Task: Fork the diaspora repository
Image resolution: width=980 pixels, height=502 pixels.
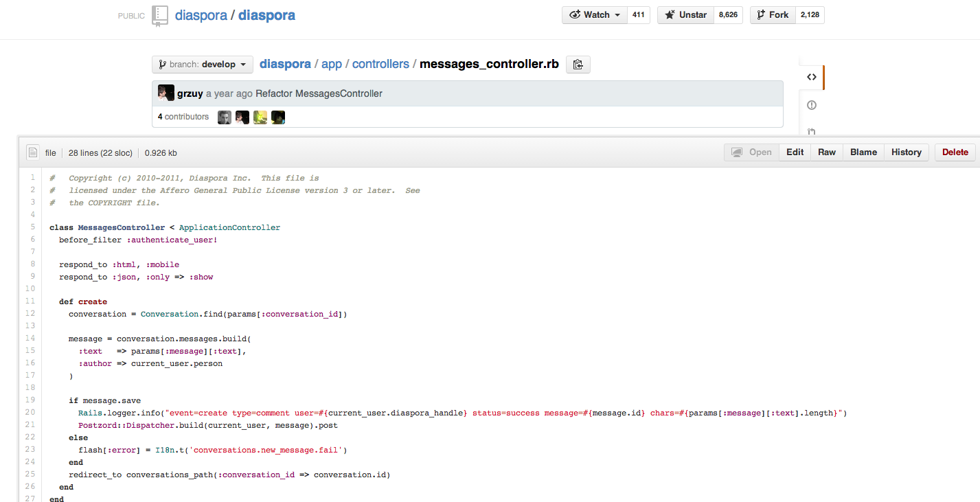Action: 773,15
